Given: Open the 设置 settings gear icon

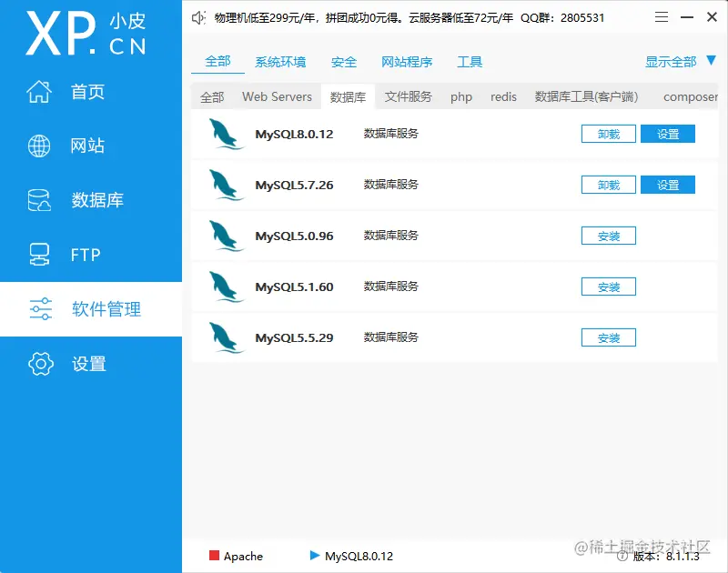Looking at the screenshot, I should click(38, 364).
